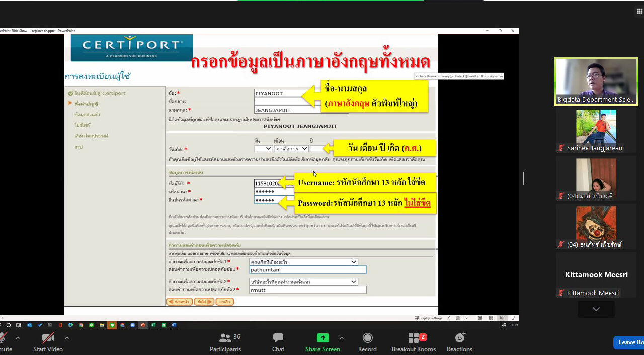Click File Explorer icon in shared taskbar
The image size is (644, 355).
coord(101,325)
